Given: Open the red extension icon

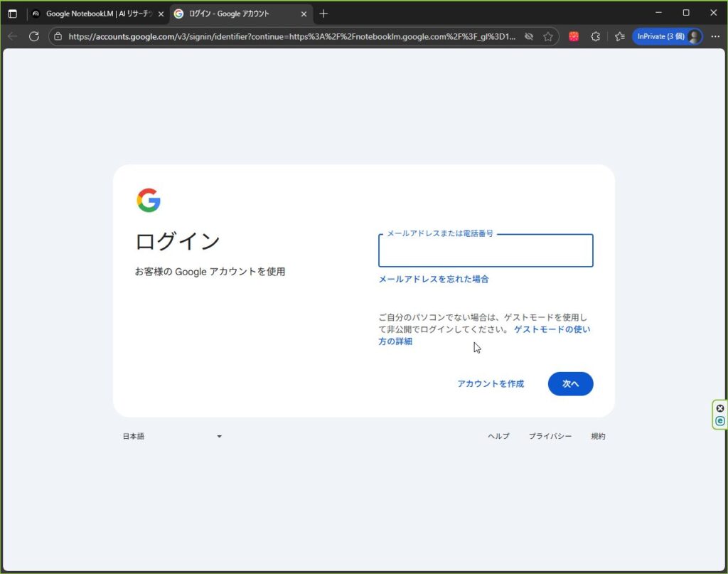Looking at the screenshot, I should coord(574,36).
